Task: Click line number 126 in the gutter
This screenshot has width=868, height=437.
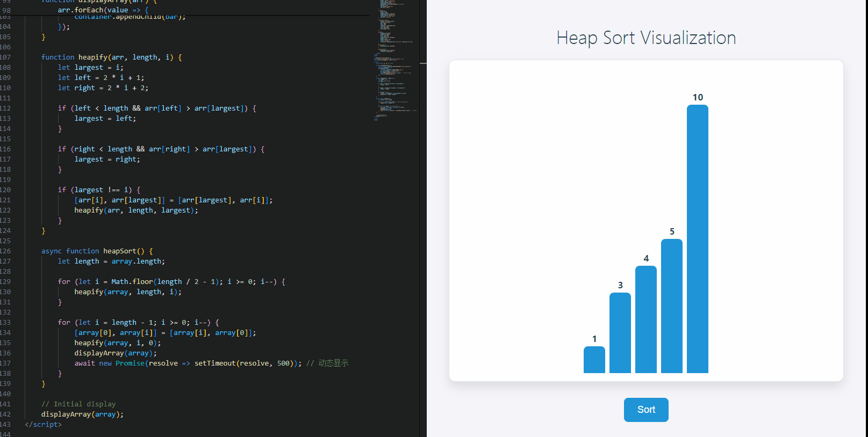Action: [x=5, y=251]
